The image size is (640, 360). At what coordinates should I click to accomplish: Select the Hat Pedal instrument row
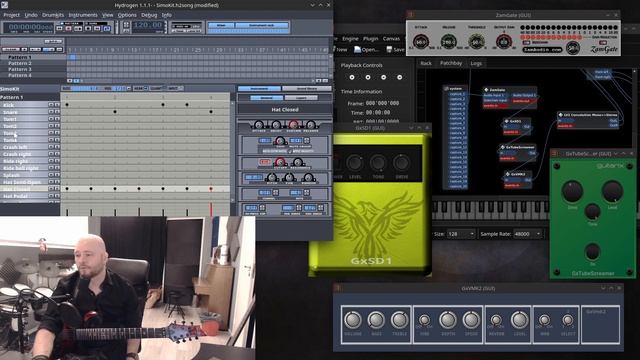coord(24,196)
